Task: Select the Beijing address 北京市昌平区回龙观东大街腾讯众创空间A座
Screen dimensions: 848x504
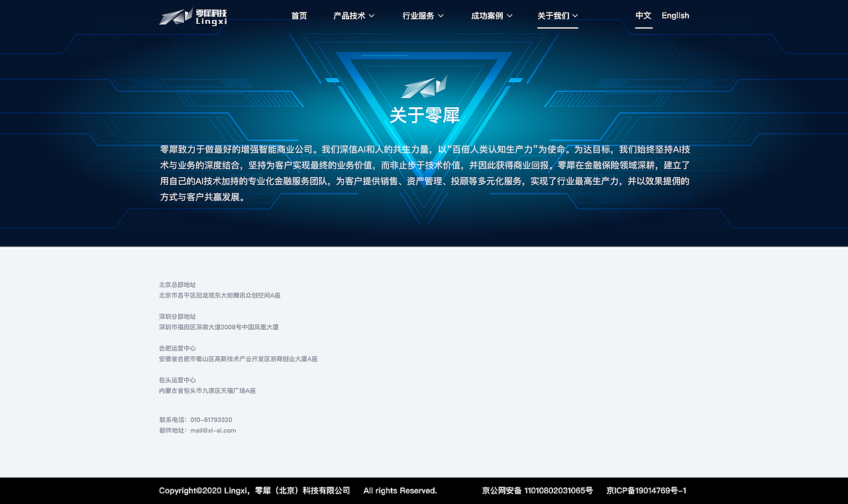Action: [x=220, y=295]
